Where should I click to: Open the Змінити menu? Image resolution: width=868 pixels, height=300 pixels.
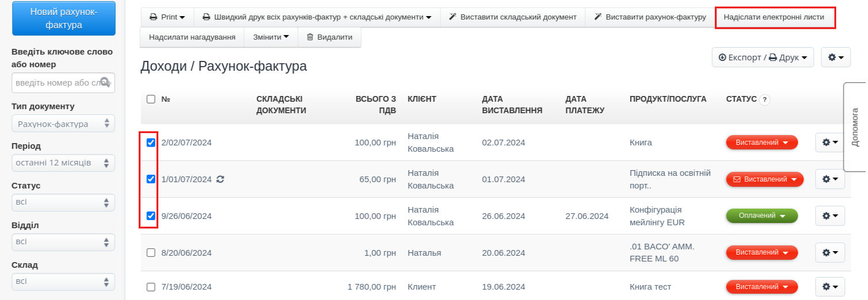pyautogui.click(x=271, y=37)
